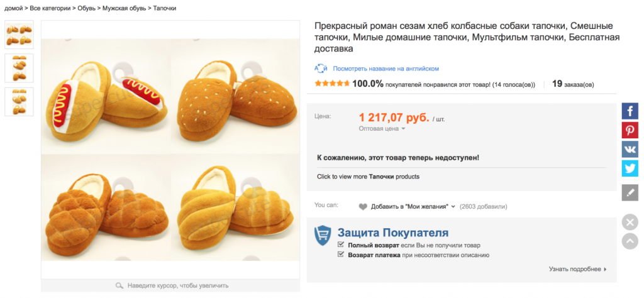Select the second product thumbnail

[19, 68]
